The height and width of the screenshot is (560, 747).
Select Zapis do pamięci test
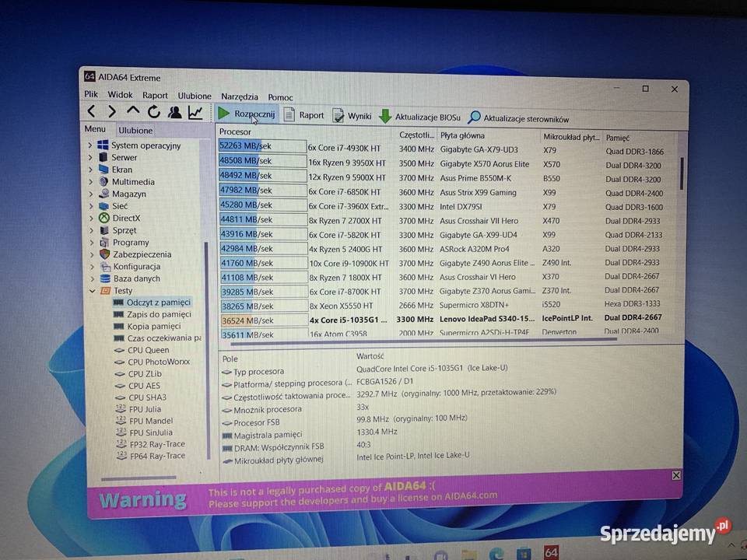click(153, 314)
